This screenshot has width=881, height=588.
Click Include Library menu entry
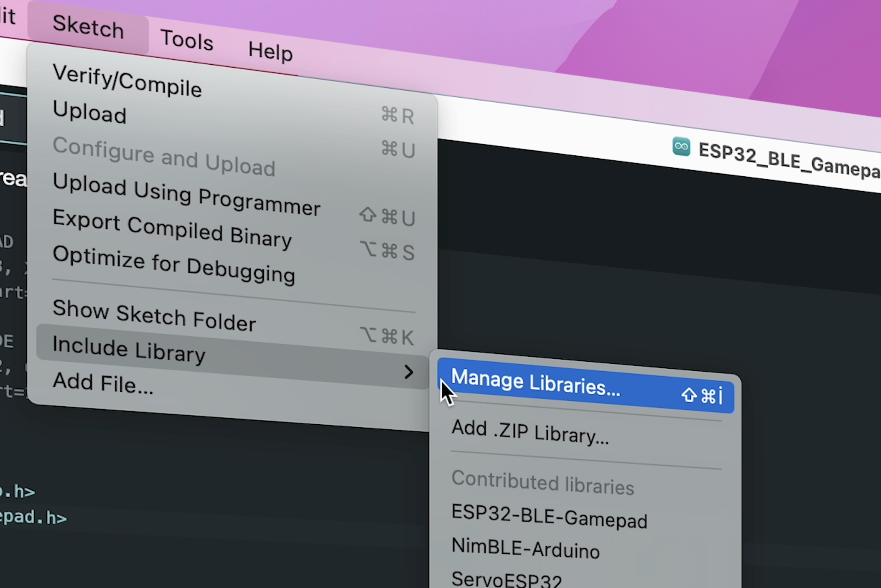tap(129, 350)
